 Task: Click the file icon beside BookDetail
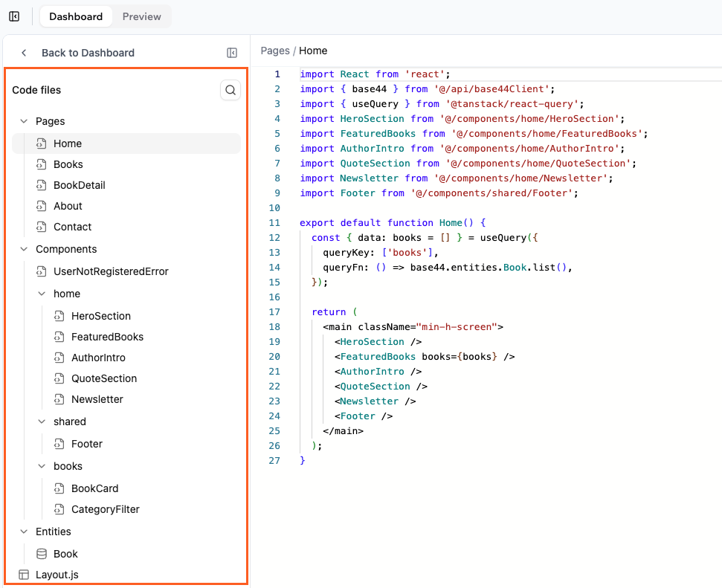pos(41,184)
